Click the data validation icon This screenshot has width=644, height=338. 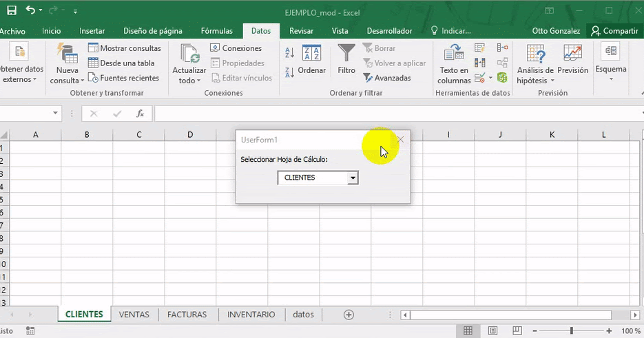click(479, 78)
